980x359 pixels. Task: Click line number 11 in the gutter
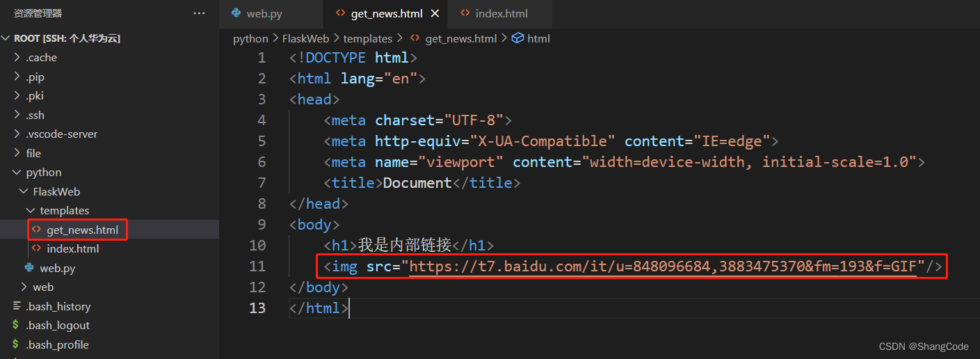(x=257, y=266)
